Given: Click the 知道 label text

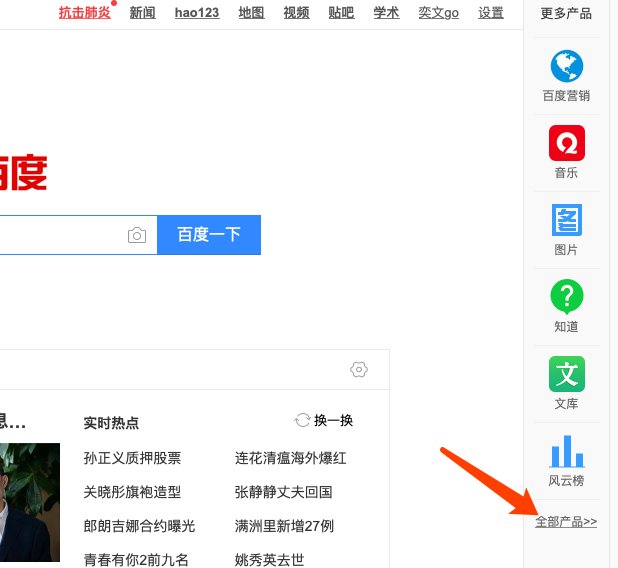Looking at the screenshot, I should [566, 327].
